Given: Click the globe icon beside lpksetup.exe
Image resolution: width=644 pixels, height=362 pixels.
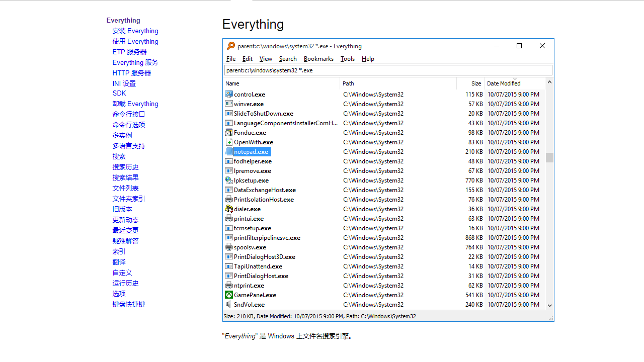Looking at the screenshot, I should point(229,180).
